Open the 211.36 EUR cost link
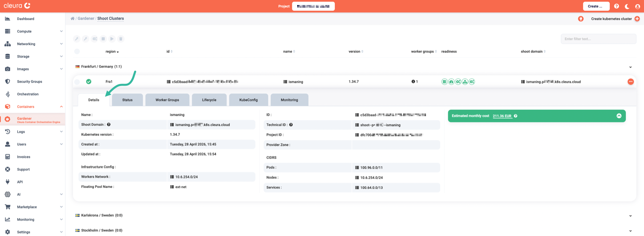Viewport: 644px width, 236px height. point(502,116)
